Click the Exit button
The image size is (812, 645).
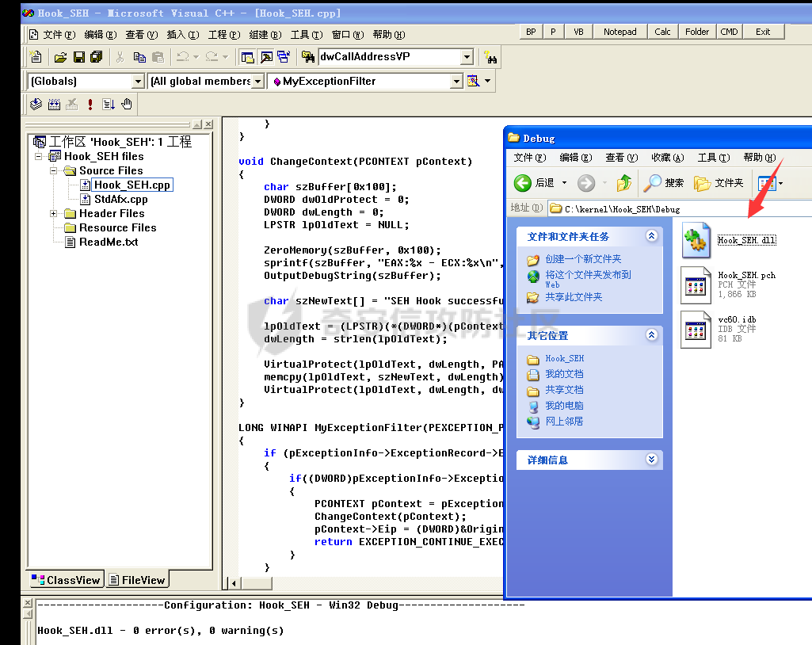(x=763, y=32)
